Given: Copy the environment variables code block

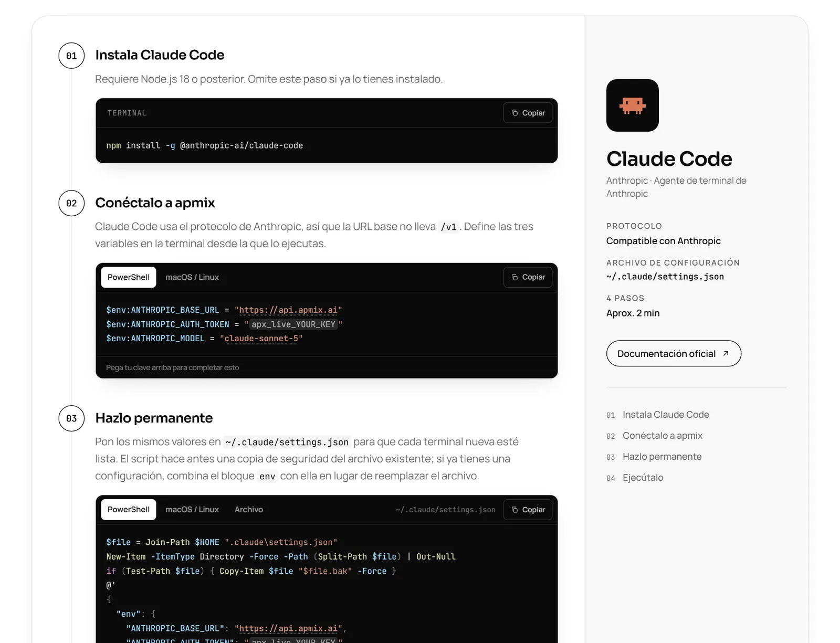Looking at the screenshot, I should 528,277.
